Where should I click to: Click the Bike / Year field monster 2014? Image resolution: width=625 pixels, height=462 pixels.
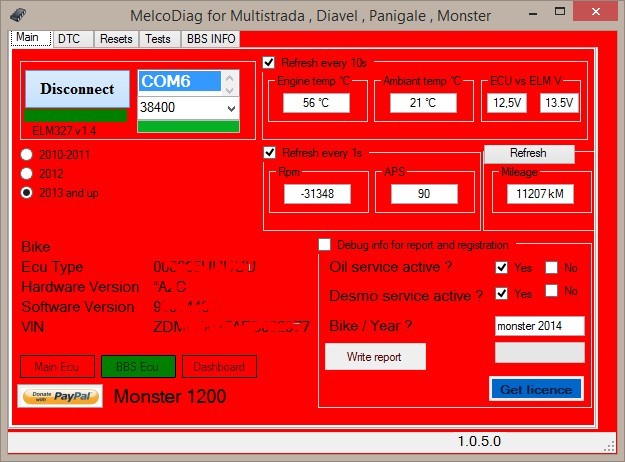tap(540, 326)
